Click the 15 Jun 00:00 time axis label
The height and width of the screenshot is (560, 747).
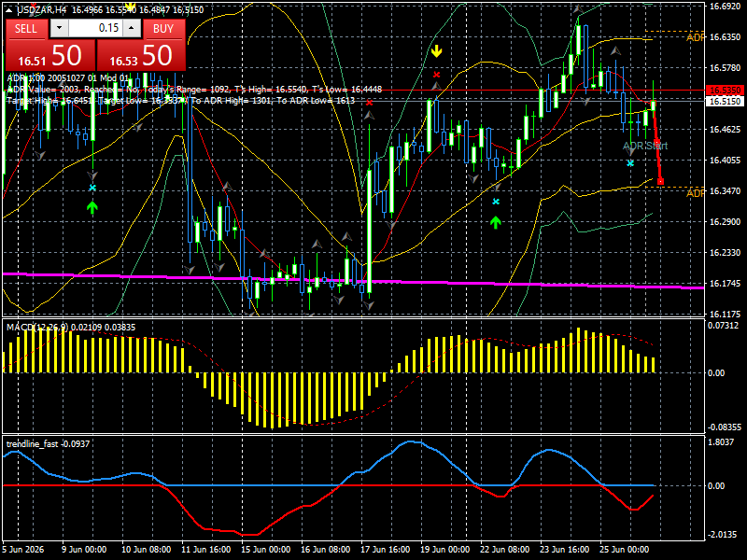tap(266, 549)
